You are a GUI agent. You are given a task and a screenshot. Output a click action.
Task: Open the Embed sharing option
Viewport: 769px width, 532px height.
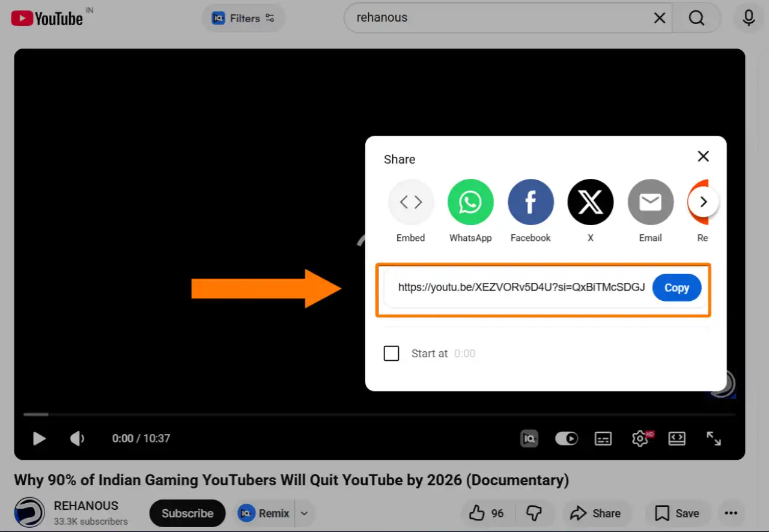point(411,202)
